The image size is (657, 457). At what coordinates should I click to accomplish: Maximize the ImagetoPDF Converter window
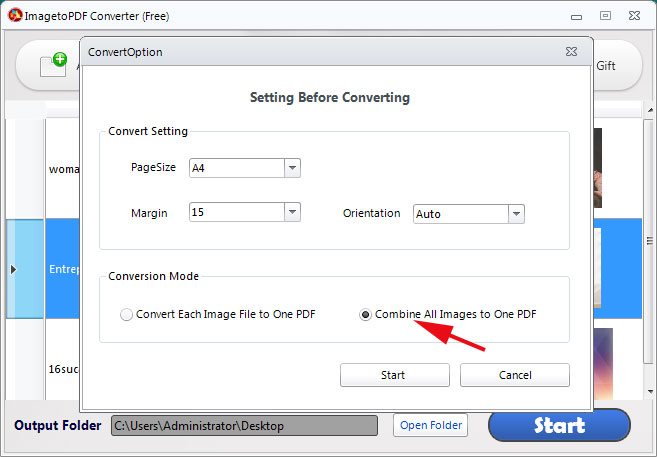(605, 16)
